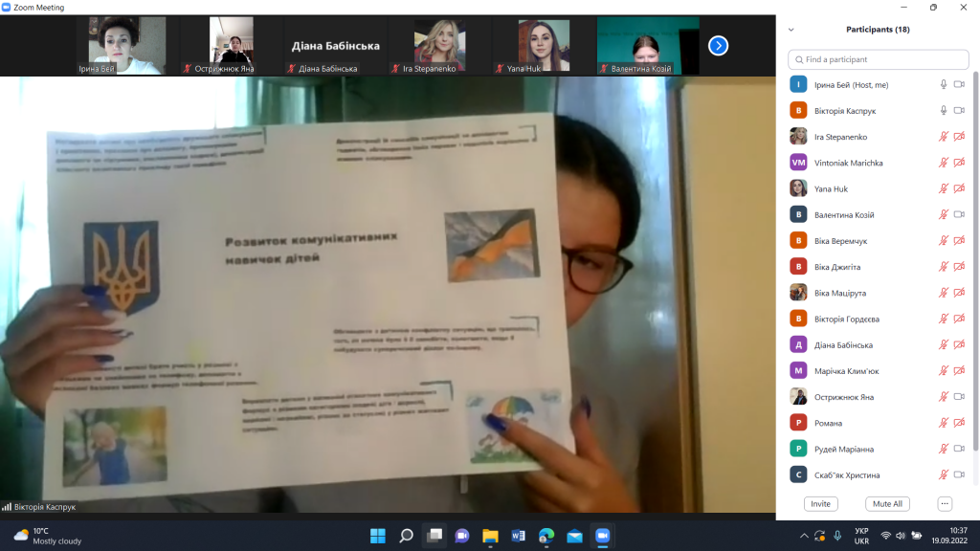Open the more options menu beside Mute All
This screenshot has width=980, height=551.
pyautogui.click(x=945, y=503)
